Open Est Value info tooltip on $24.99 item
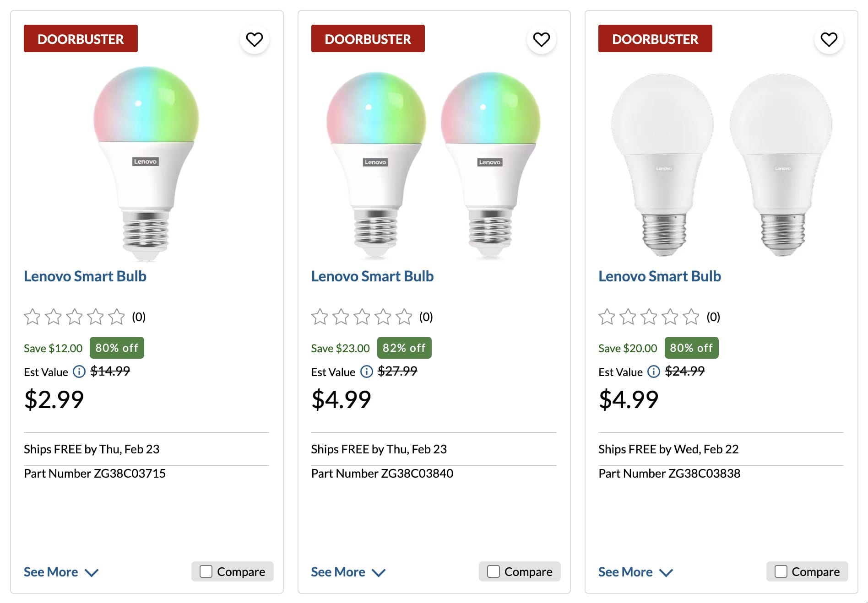Viewport: 868px width, 603px height. coord(653,371)
